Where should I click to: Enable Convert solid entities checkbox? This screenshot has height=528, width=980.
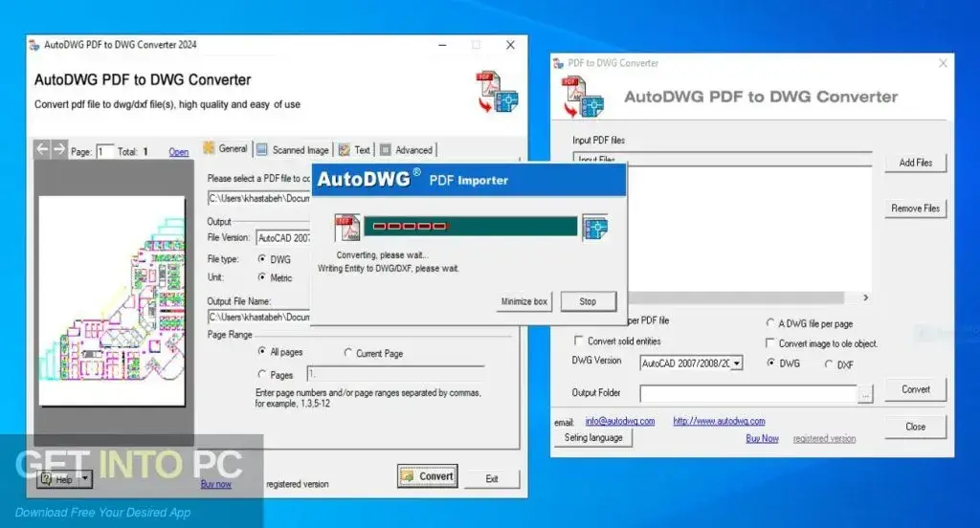point(578,341)
